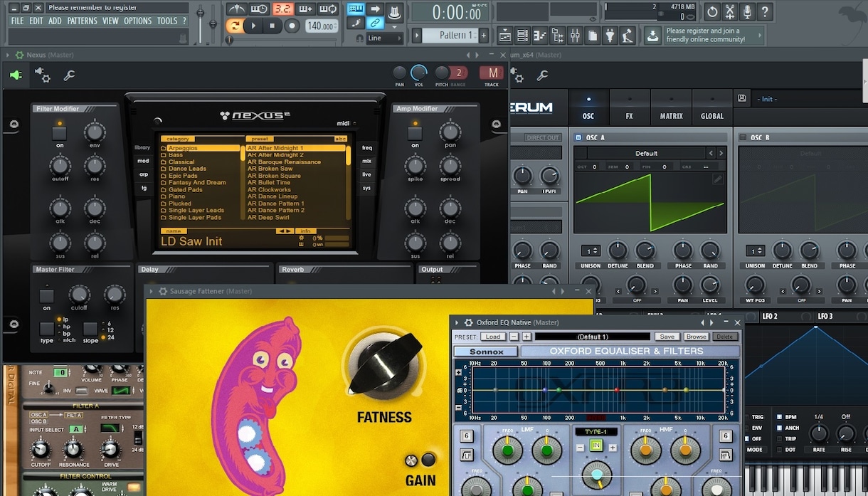This screenshot has height=496, width=868.
Task: Click the Oxford EQ Native gear icon
Action: pyautogui.click(x=469, y=322)
